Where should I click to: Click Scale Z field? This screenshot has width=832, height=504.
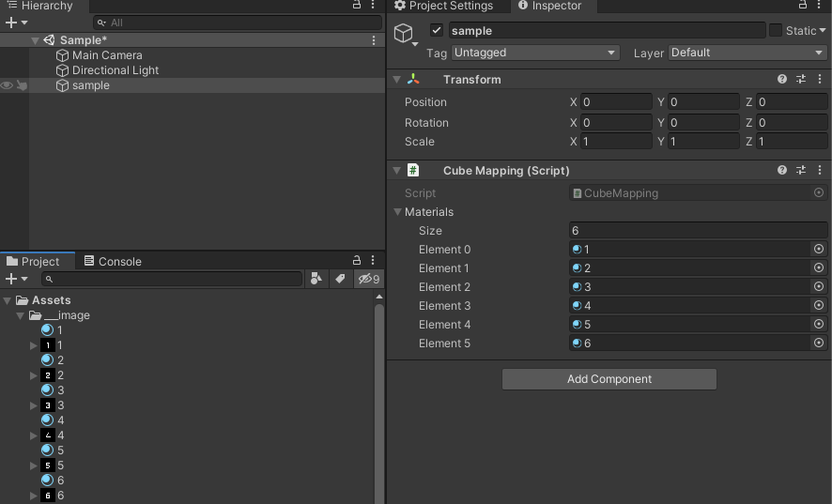[x=792, y=142]
